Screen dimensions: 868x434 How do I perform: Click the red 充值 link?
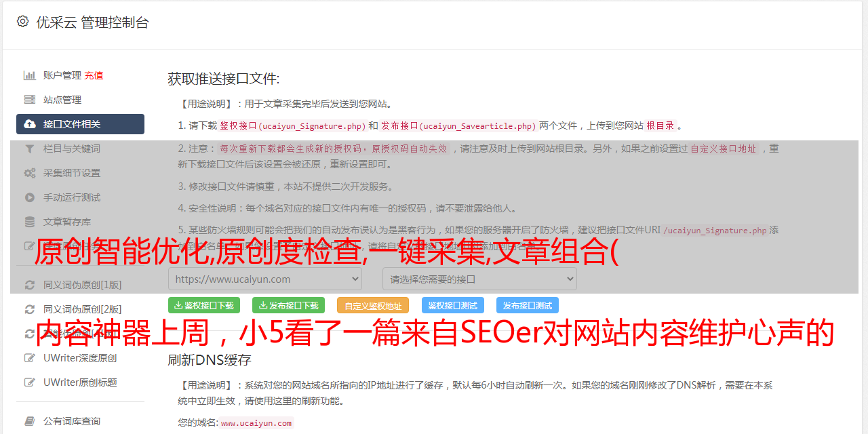[94, 75]
